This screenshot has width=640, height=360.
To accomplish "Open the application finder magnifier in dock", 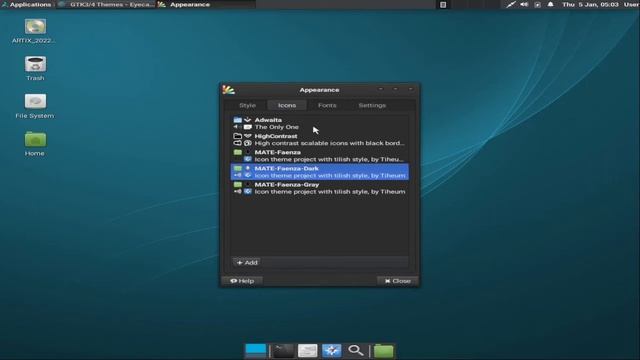I will 356,350.
